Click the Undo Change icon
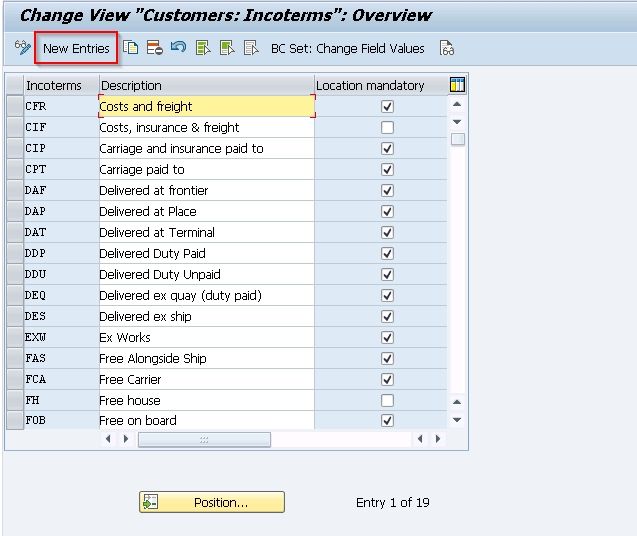Image resolution: width=637 pixels, height=536 pixels. [x=178, y=48]
